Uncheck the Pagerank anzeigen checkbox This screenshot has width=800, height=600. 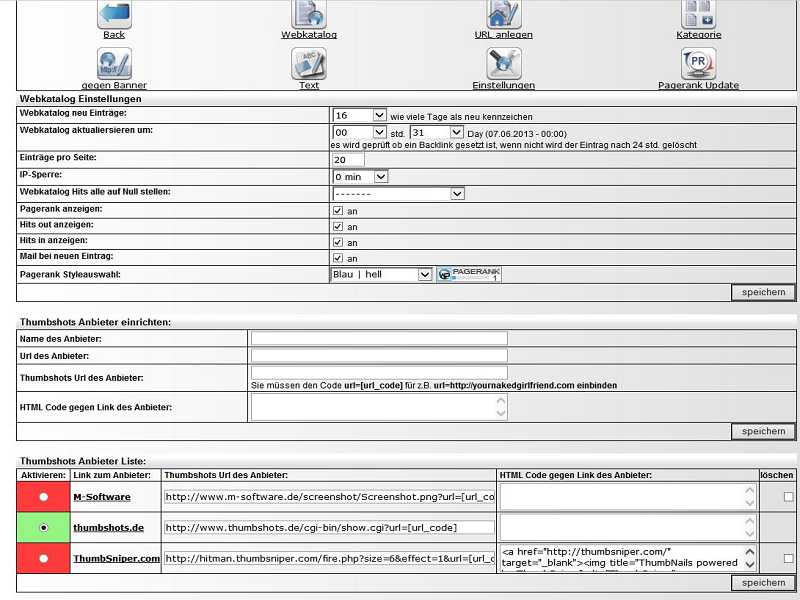point(338,211)
